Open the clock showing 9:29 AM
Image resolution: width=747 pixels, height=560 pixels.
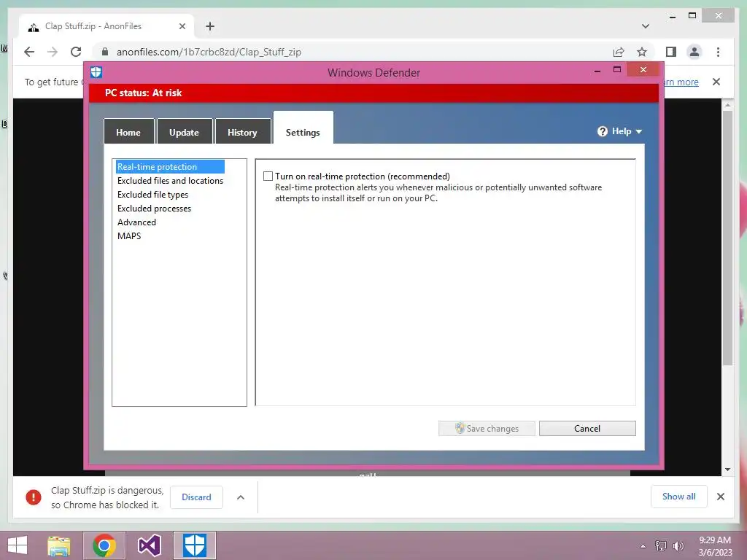point(715,546)
